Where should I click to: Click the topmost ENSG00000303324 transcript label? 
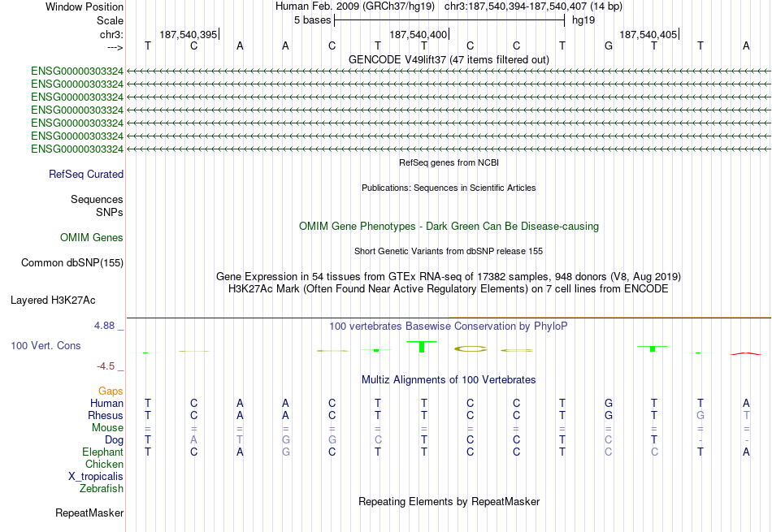click(x=77, y=71)
